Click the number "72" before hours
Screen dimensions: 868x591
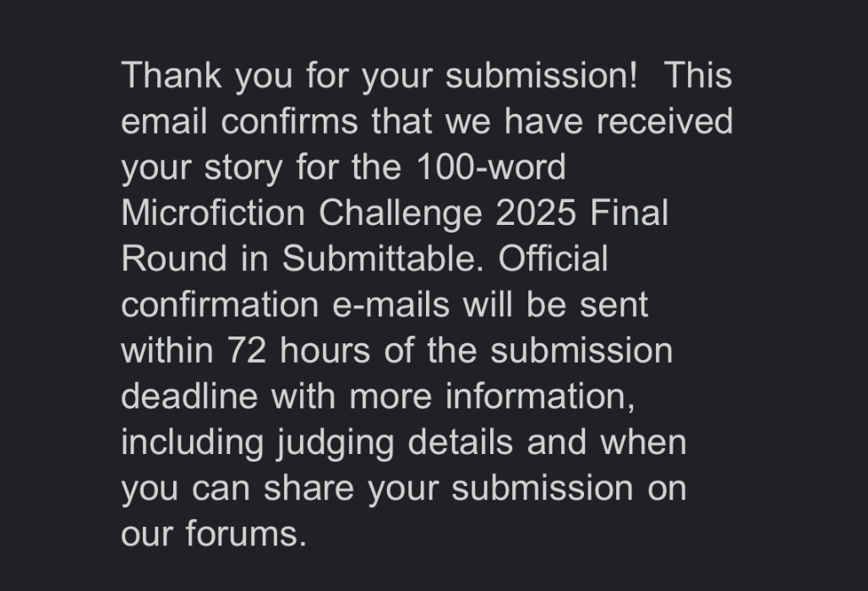pyautogui.click(x=248, y=350)
